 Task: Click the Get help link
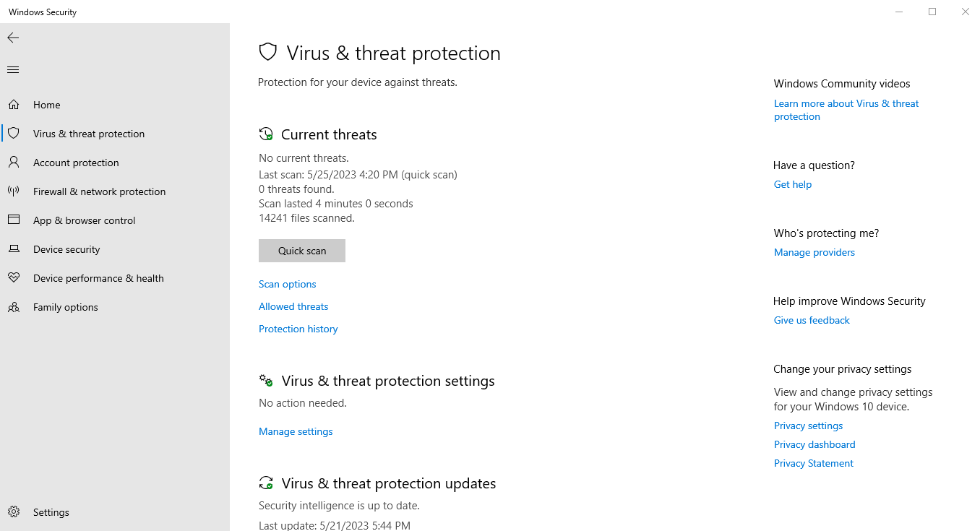tap(793, 184)
